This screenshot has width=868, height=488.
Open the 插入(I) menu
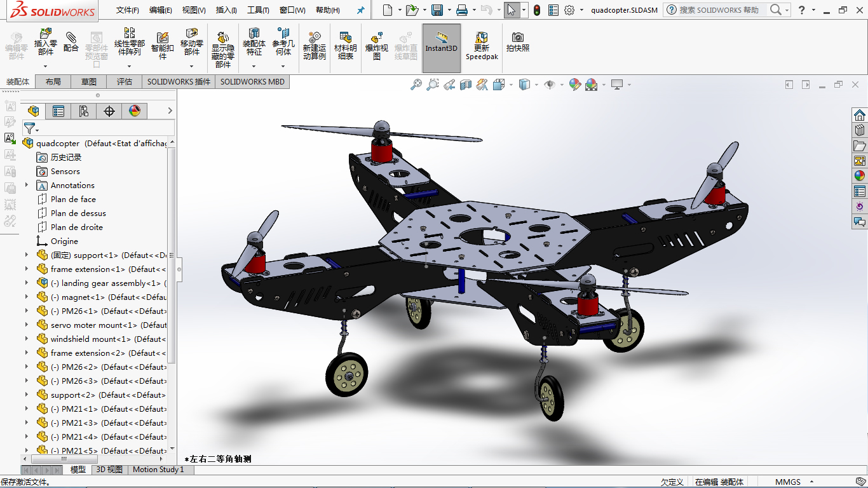(226, 10)
